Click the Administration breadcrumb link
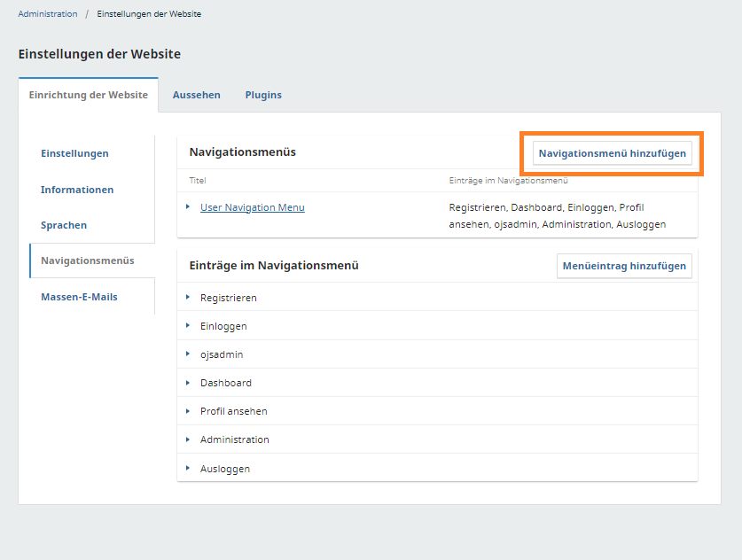742x560 pixels. pos(48,14)
